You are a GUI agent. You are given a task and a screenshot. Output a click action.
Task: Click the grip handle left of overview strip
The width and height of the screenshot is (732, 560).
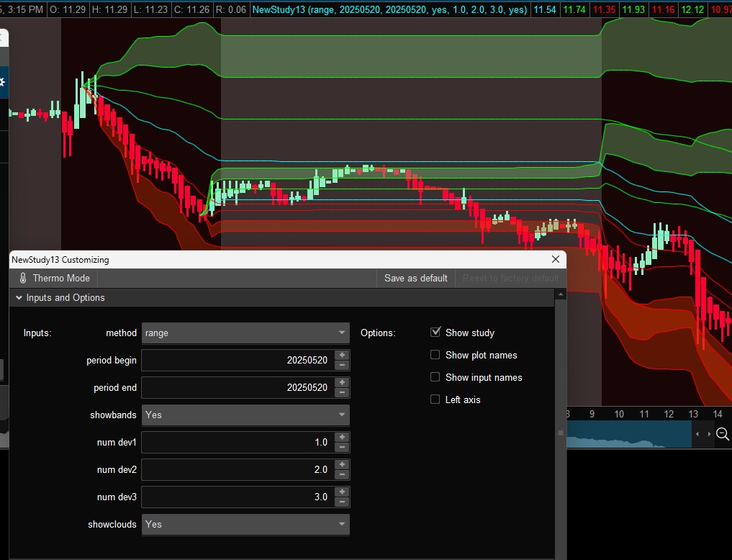coord(561,433)
